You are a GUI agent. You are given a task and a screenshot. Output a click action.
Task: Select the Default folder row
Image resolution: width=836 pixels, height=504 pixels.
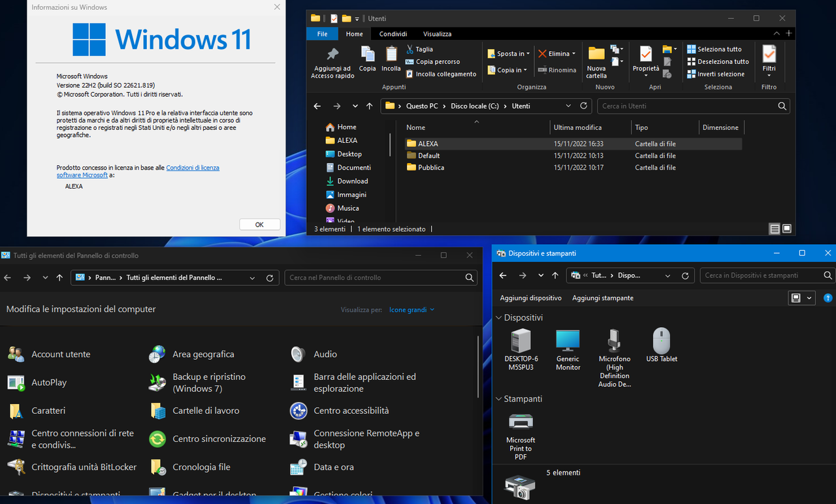pyautogui.click(x=573, y=155)
